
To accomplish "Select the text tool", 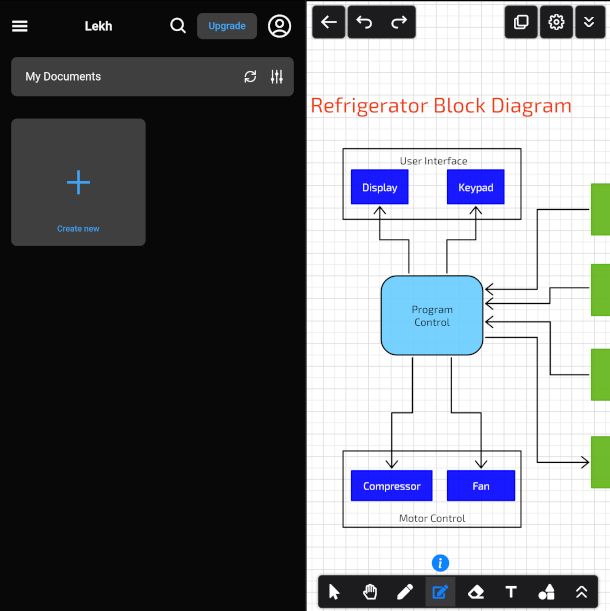I will coord(511,592).
